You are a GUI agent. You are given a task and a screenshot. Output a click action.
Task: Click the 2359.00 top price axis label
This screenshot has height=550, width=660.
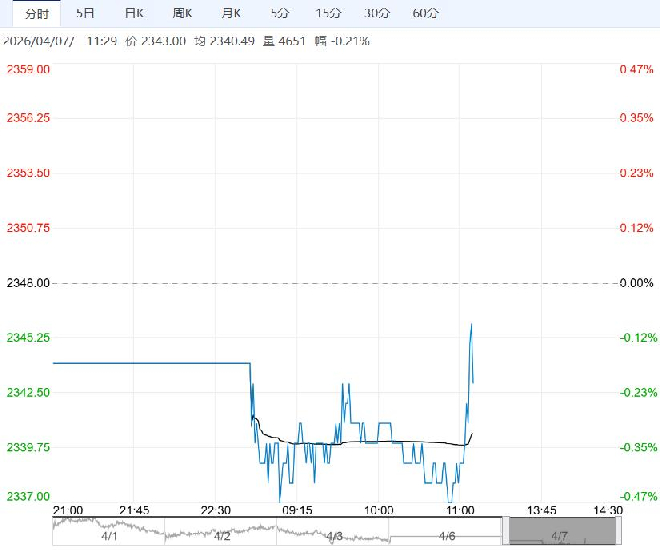30,69
